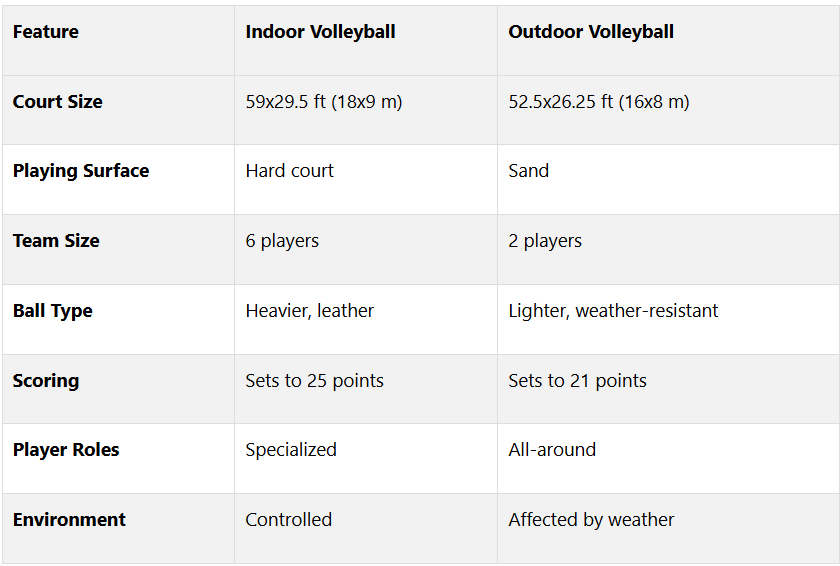Select the Outdoor Volleyball column header
The height and width of the screenshot is (566, 840).
click(591, 32)
